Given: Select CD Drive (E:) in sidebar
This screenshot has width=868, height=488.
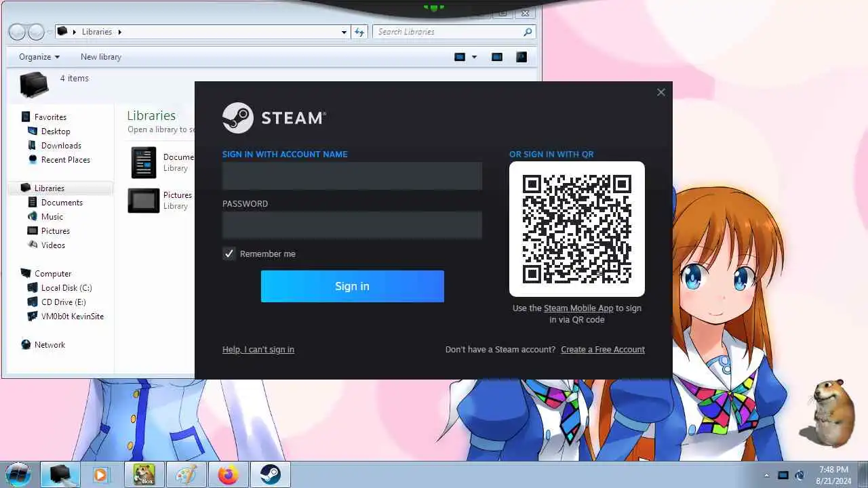Looking at the screenshot, I should click(63, 302).
